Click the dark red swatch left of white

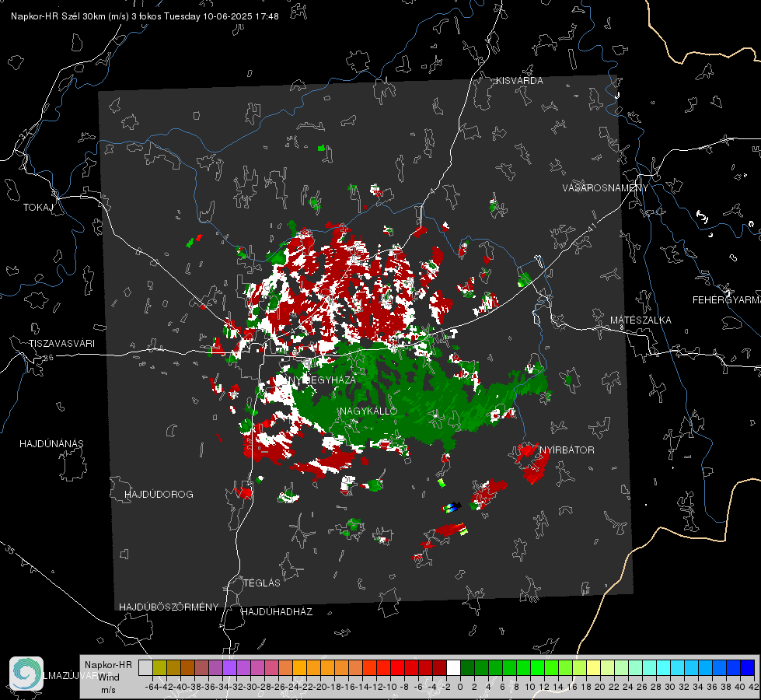(439, 667)
